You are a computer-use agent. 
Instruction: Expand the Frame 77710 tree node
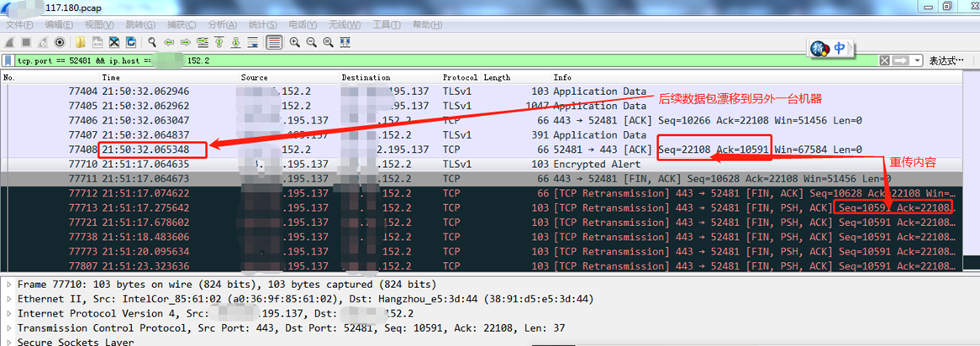click(x=9, y=285)
